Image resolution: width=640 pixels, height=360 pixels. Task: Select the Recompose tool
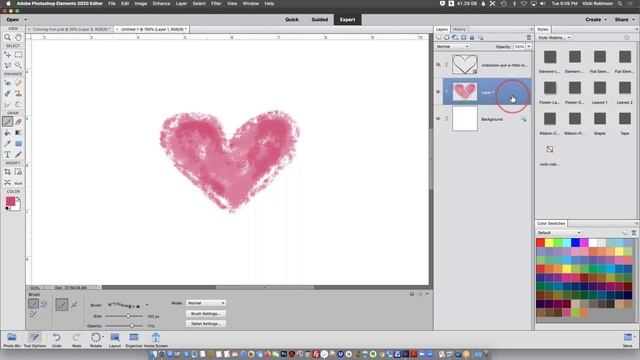tap(18, 172)
